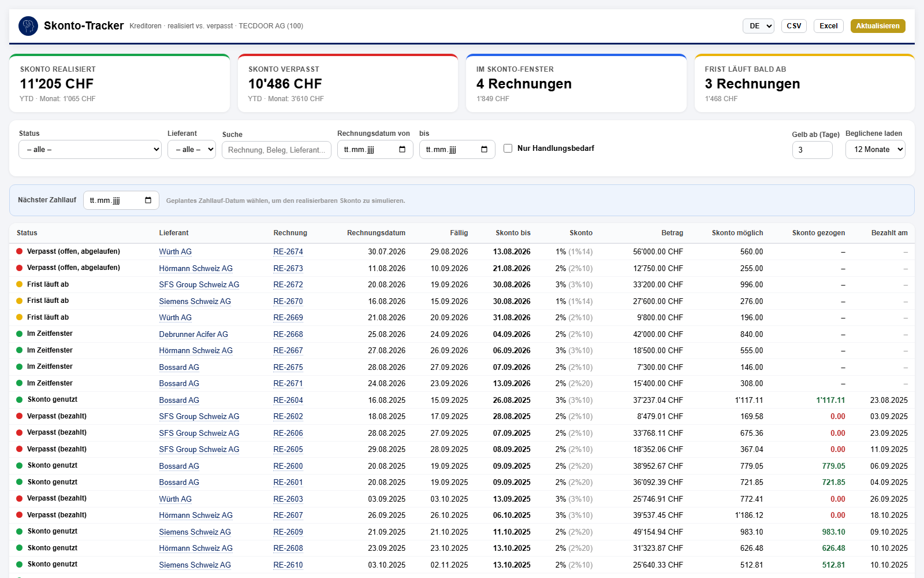The height and width of the screenshot is (578, 924).
Task: Click the green status dot for RE-2668
Action: click(20, 334)
